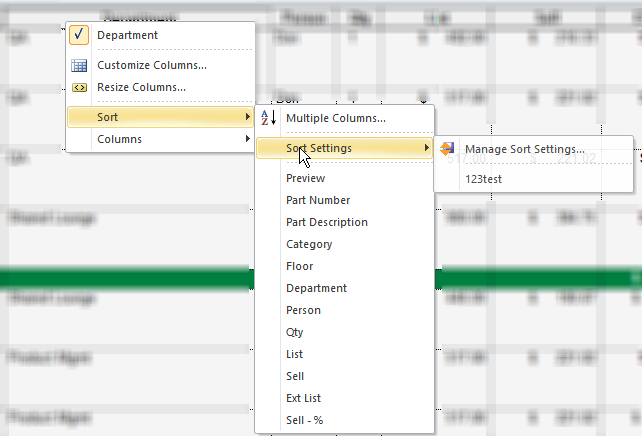The image size is (642, 436).
Task: Toggle the Department column checkmark
Action: pyautogui.click(x=80, y=36)
